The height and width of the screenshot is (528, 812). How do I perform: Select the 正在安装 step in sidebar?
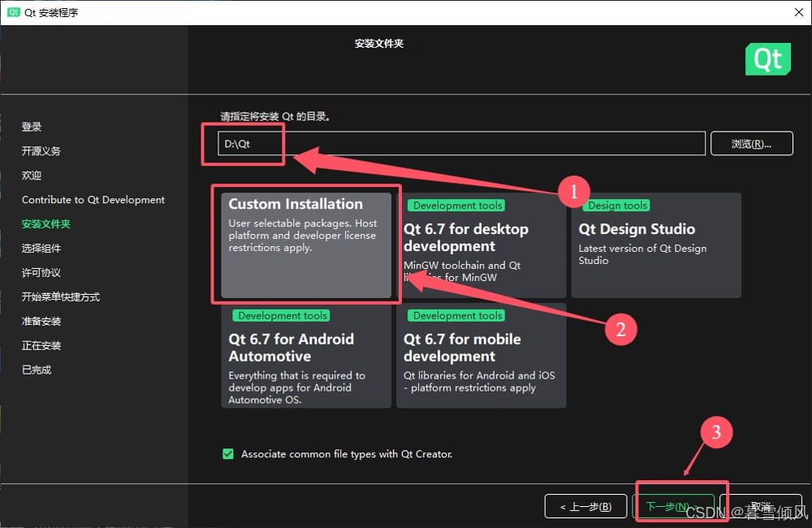point(41,345)
